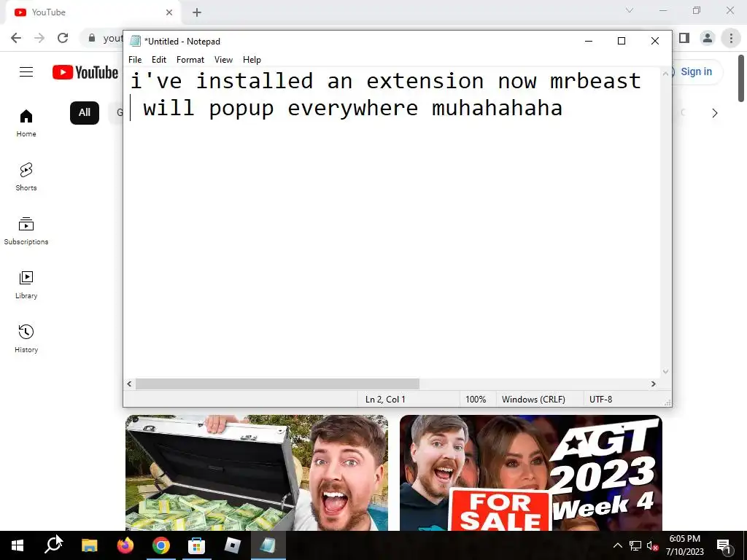The height and width of the screenshot is (560, 747).
Task: Open Notepad Edit menu
Action: pos(158,60)
